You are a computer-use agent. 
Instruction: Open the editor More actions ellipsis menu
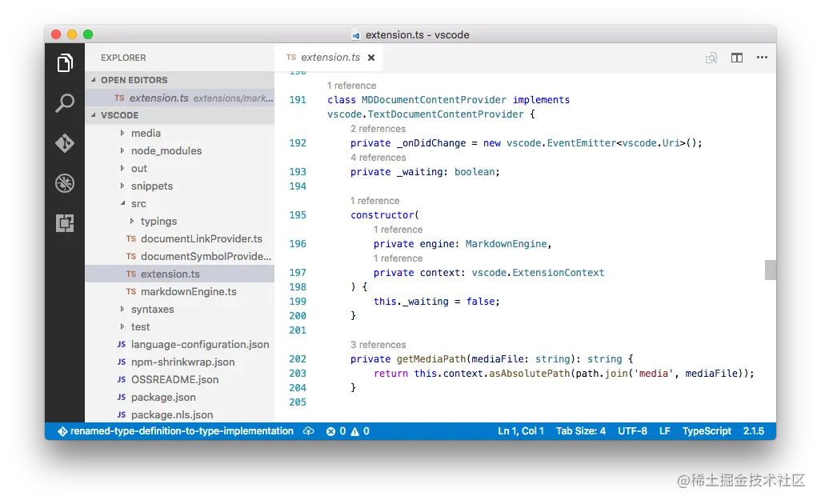[762, 58]
